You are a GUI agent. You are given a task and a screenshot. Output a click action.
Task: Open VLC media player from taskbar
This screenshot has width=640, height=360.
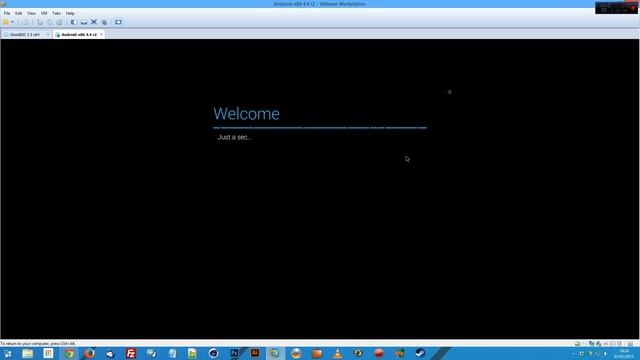pyautogui.click(x=338, y=353)
